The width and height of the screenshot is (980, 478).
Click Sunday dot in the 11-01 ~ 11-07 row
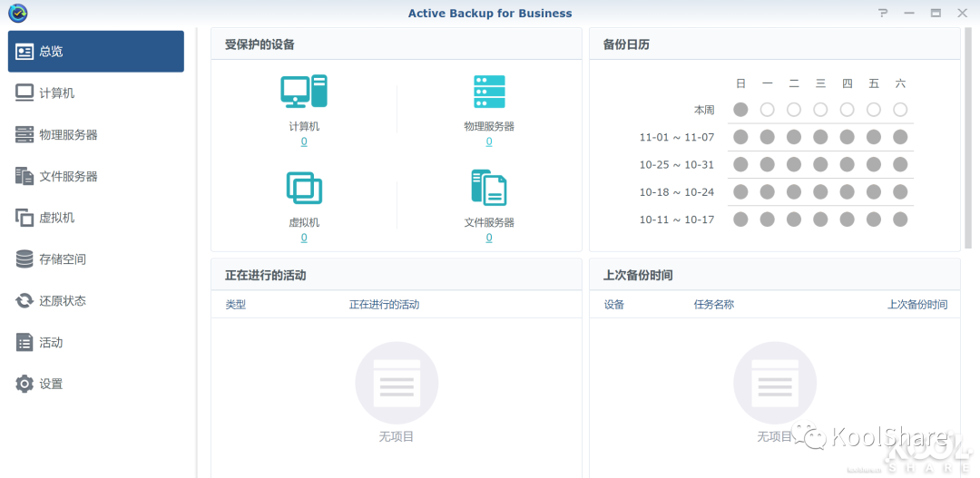[740, 137]
